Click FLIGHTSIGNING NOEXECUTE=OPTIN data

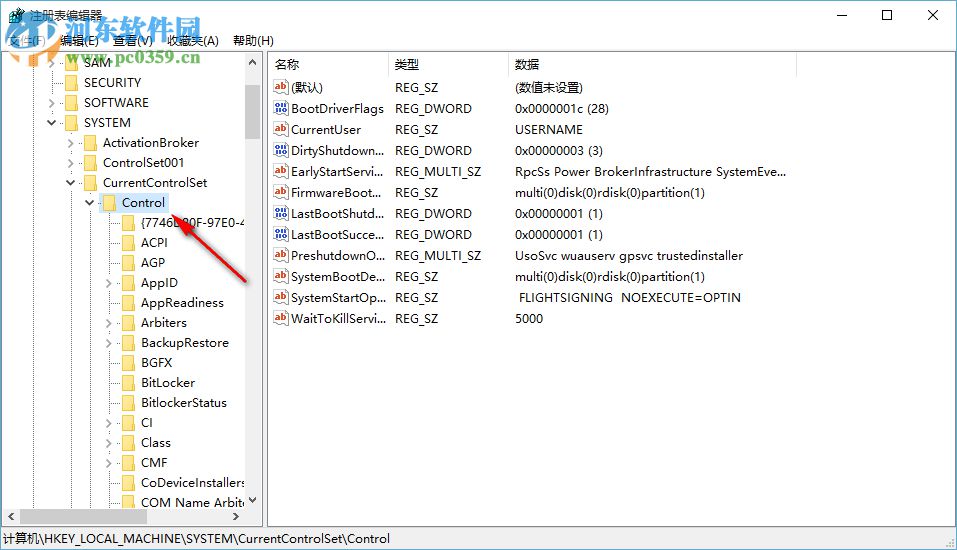click(629, 297)
